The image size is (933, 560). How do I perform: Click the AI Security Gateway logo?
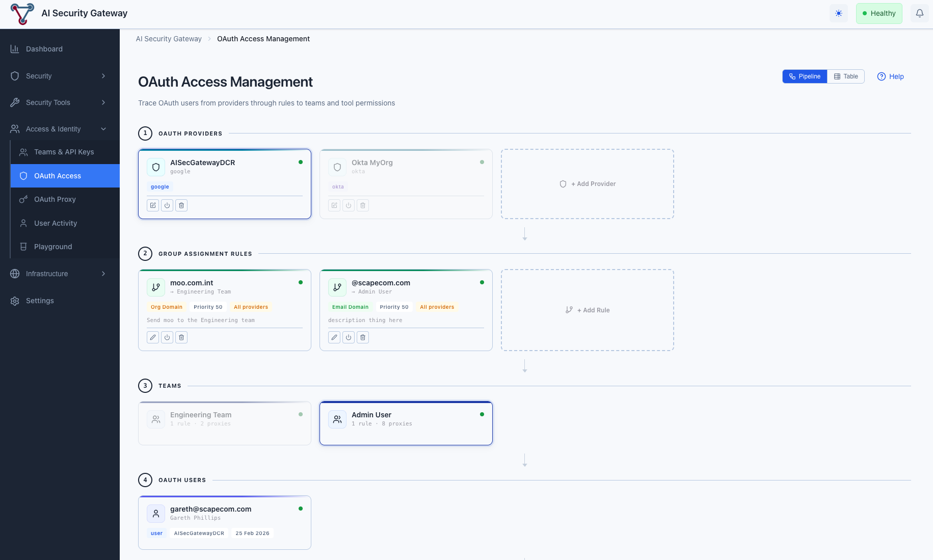click(x=21, y=13)
